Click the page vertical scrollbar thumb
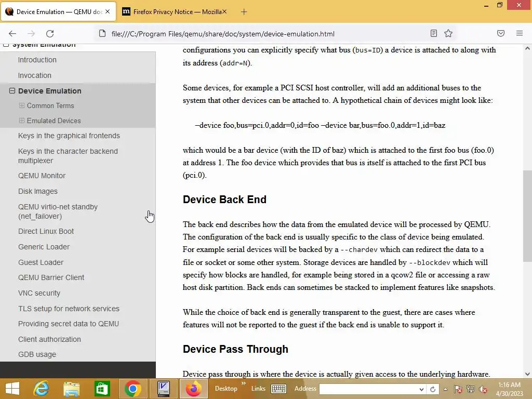 [527, 216]
